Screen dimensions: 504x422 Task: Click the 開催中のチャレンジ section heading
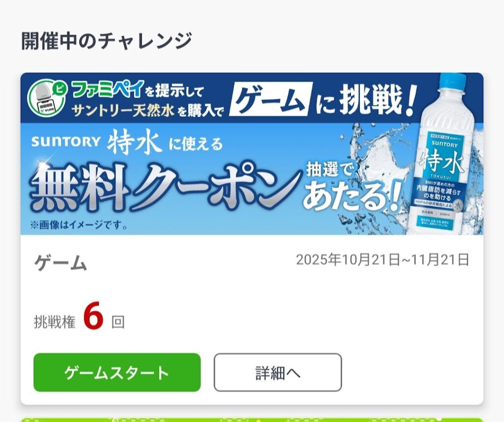[107, 41]
